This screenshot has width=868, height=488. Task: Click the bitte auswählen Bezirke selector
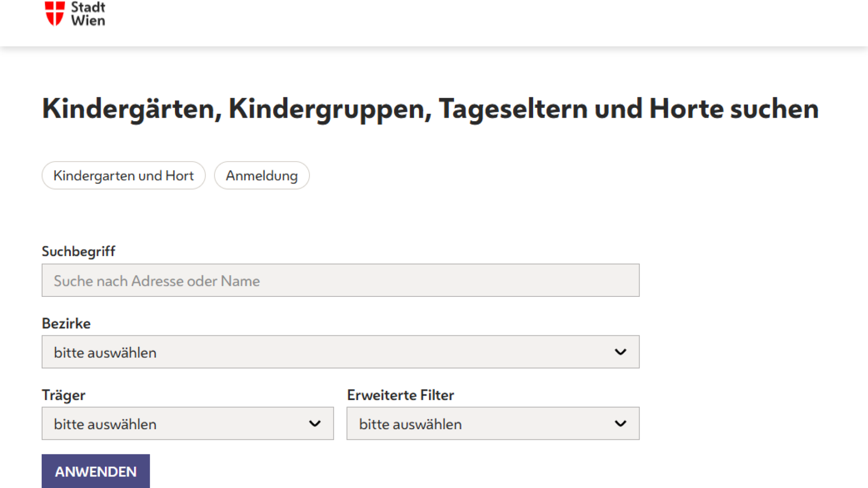pyautogui.click(x=340, y=352)
